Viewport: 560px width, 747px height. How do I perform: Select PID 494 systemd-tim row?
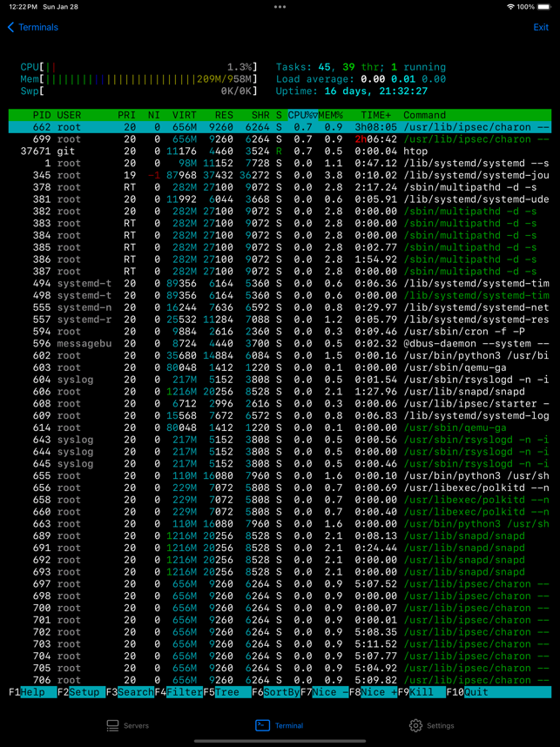point(280,284)
